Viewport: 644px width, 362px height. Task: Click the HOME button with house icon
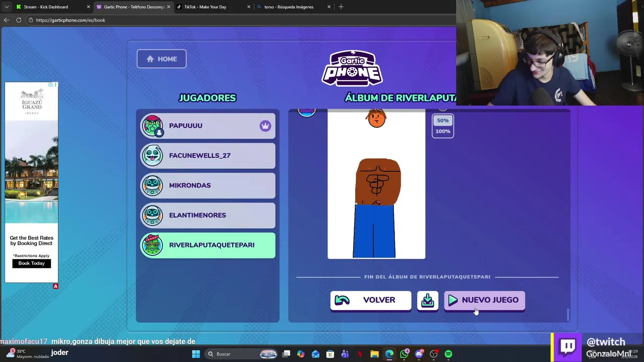162,59
